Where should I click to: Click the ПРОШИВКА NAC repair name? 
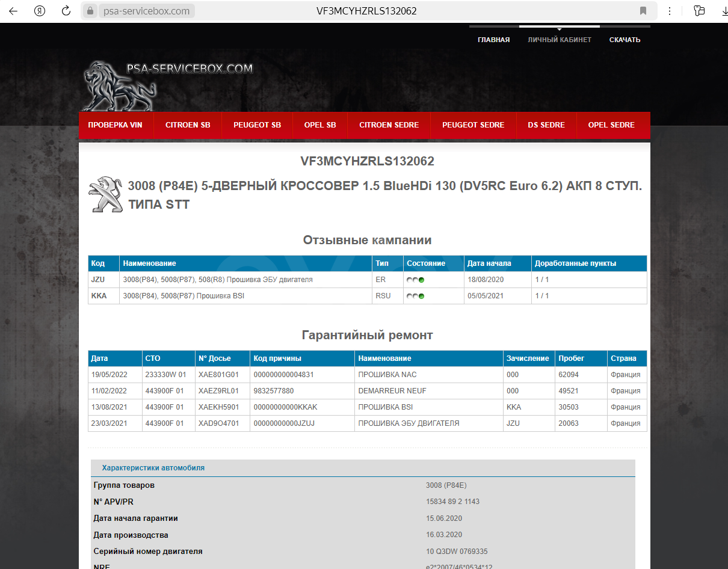point(387,375)
